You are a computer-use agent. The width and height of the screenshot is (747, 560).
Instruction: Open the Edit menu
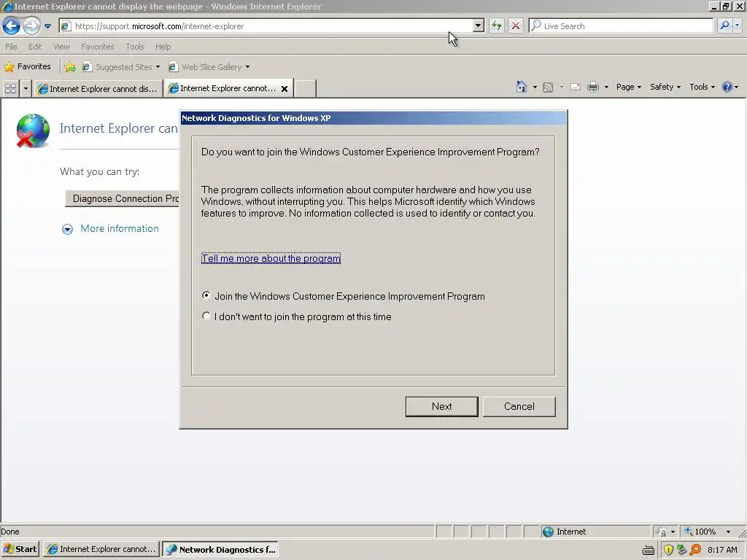point(35,47)
